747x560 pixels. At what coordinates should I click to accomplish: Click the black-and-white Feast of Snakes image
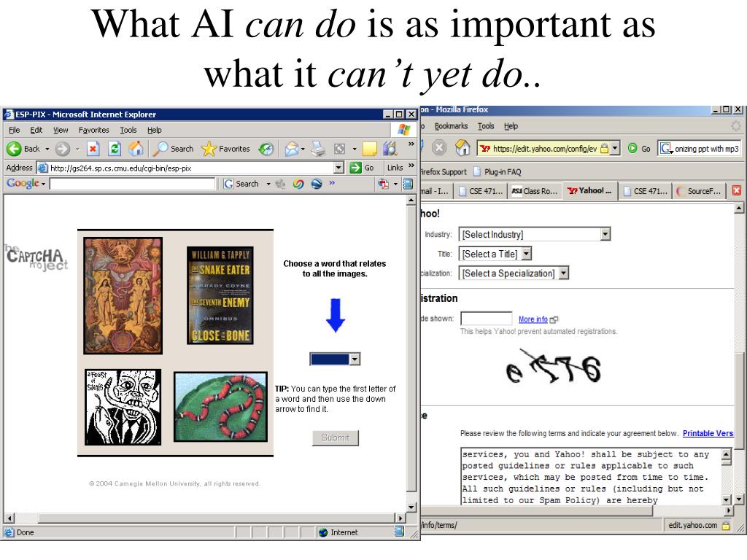[x=123, y=407]
